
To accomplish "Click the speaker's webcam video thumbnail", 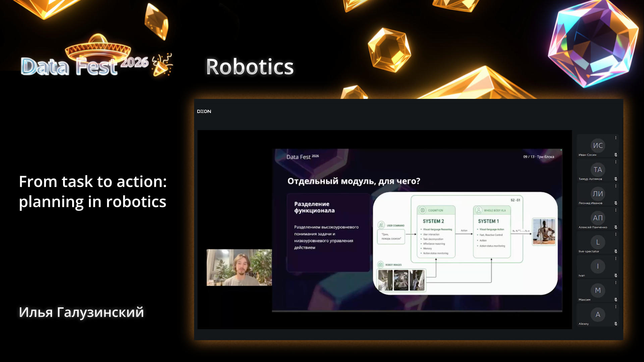I will click(x=239, y=267).
